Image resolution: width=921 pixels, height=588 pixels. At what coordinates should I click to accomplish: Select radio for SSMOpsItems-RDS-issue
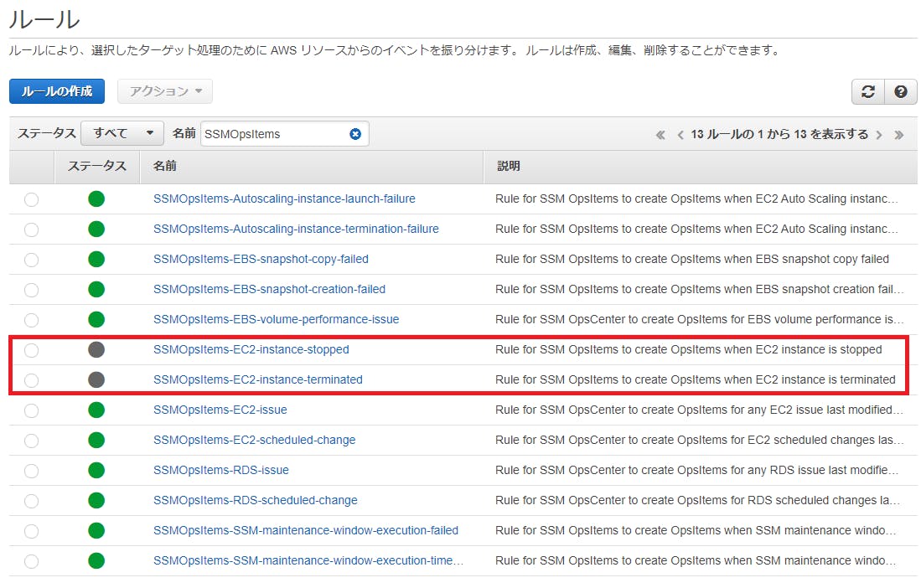pos(32,471)
